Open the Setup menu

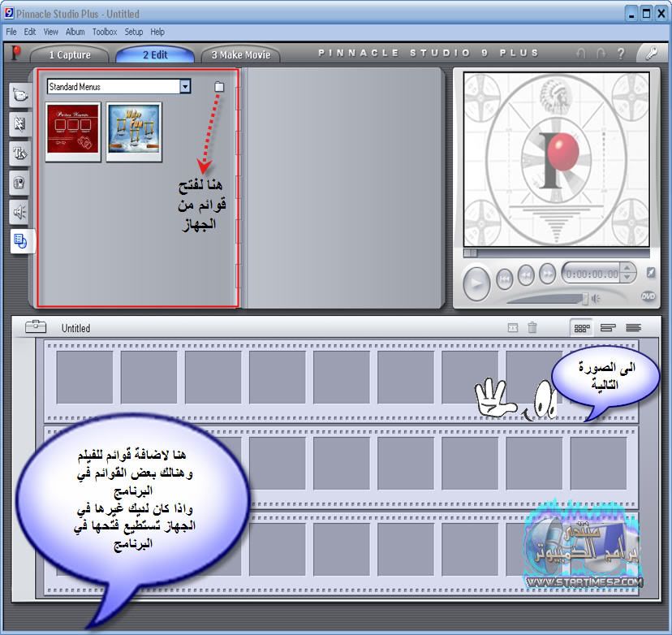pyautogui.click(x=134, y=32)
